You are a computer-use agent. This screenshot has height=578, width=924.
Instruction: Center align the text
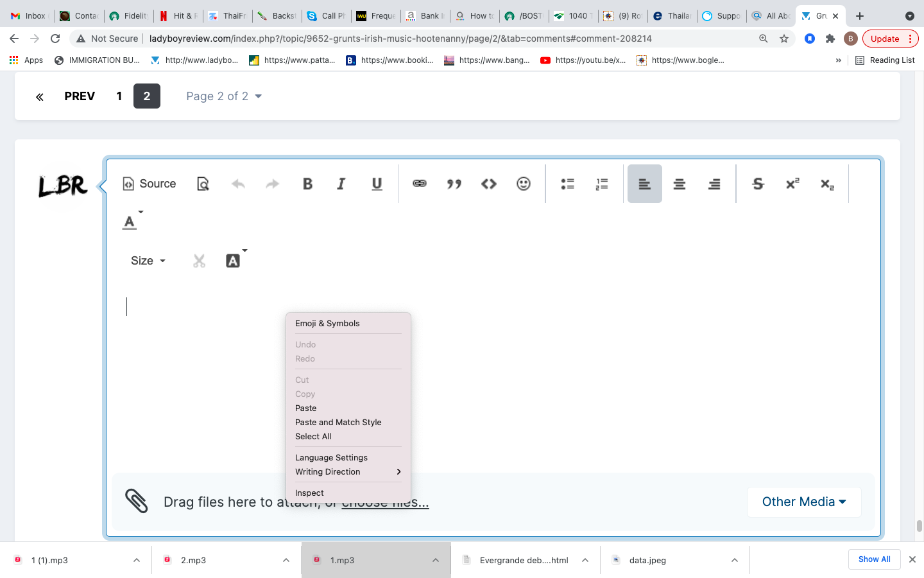click(x=680, y=184)
